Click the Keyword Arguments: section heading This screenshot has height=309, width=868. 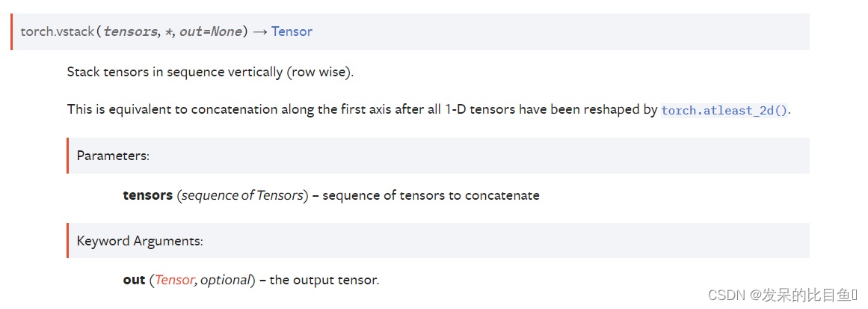(140, 242)
